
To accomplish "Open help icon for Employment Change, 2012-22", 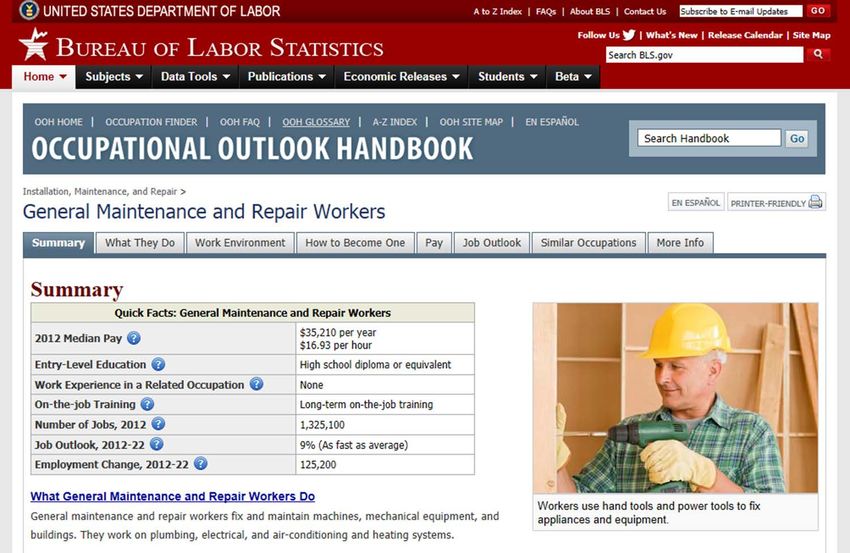I will pos(201,464).
